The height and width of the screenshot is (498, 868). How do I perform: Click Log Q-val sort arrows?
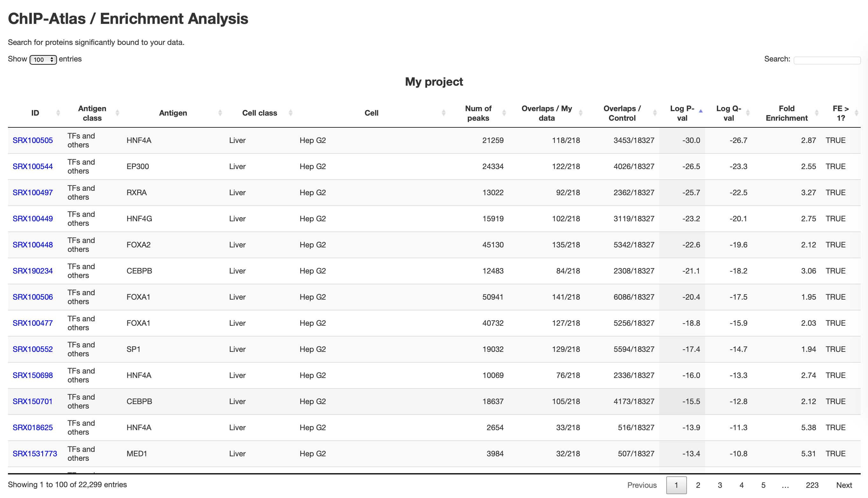[748, 113]
